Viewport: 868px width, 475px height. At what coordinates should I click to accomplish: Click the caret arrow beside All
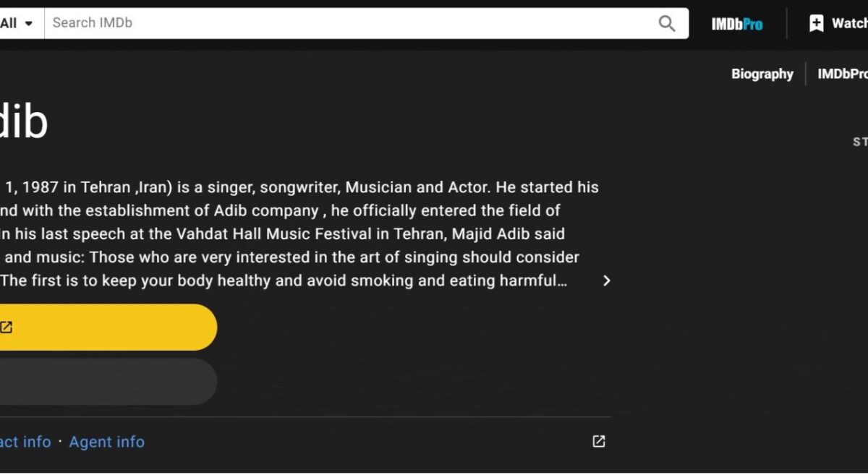28,23
